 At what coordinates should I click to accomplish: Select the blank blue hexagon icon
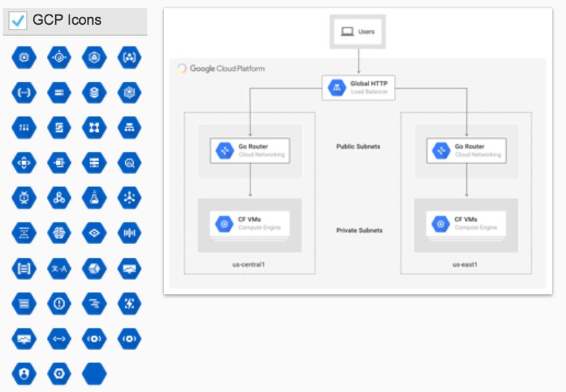point(94,373)
